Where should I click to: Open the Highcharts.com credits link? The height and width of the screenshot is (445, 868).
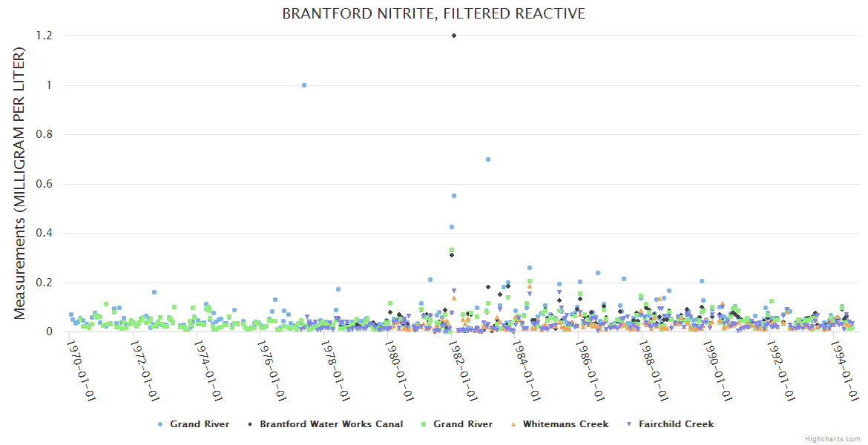[x=832, y=439]
